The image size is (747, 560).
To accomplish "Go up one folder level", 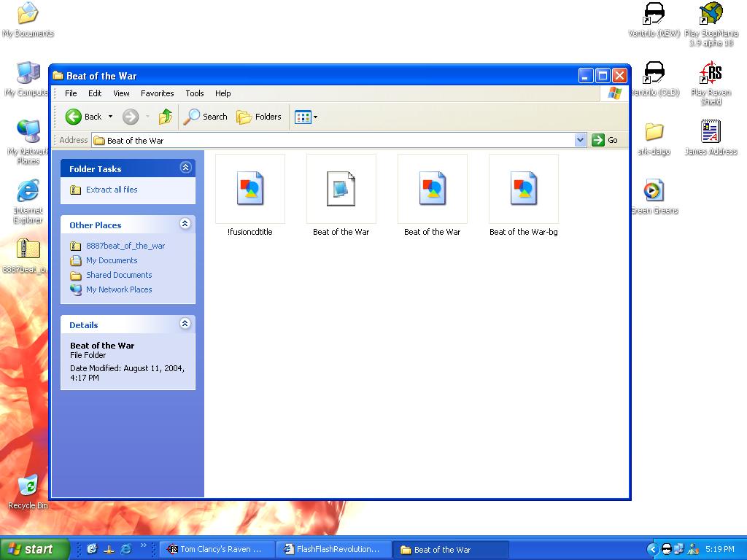I will [x=166, y=117].
